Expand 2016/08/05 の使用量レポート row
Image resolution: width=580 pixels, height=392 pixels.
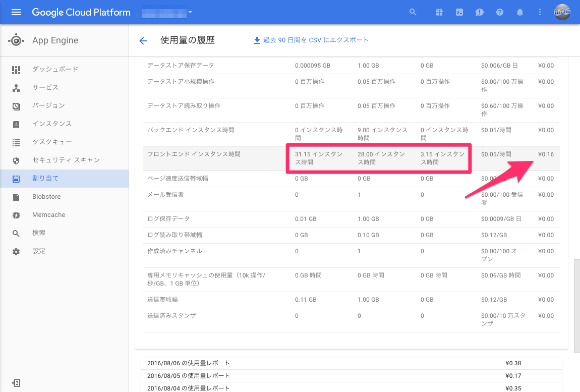(x=351, y=376)
